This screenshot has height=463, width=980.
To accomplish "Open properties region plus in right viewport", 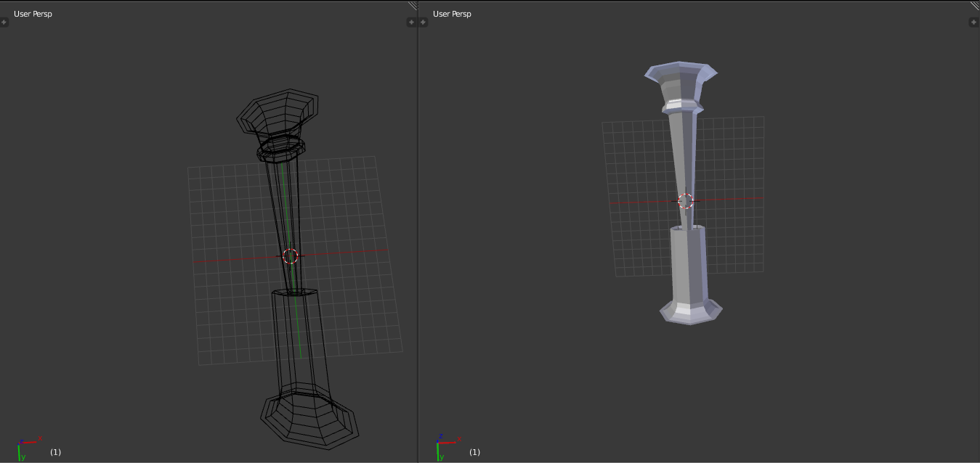I will 974,22.
